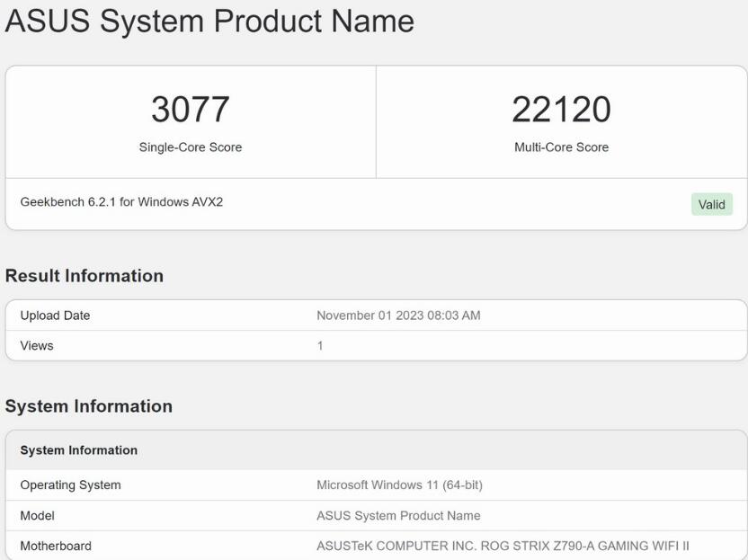Select the single-core score value 3077

(191, 110)
